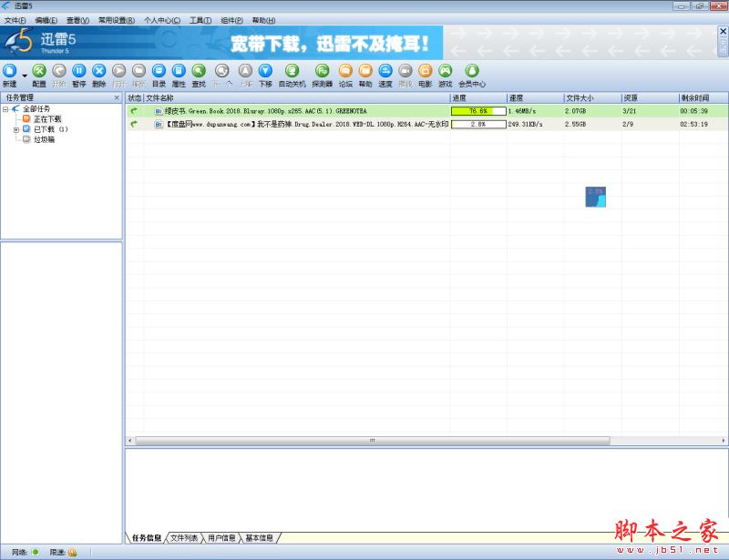The width and height of the screenshot is (729, 560).
Task: Open the 配置 configuration tool
Action: pyautogui.click(x=39, y=71)
